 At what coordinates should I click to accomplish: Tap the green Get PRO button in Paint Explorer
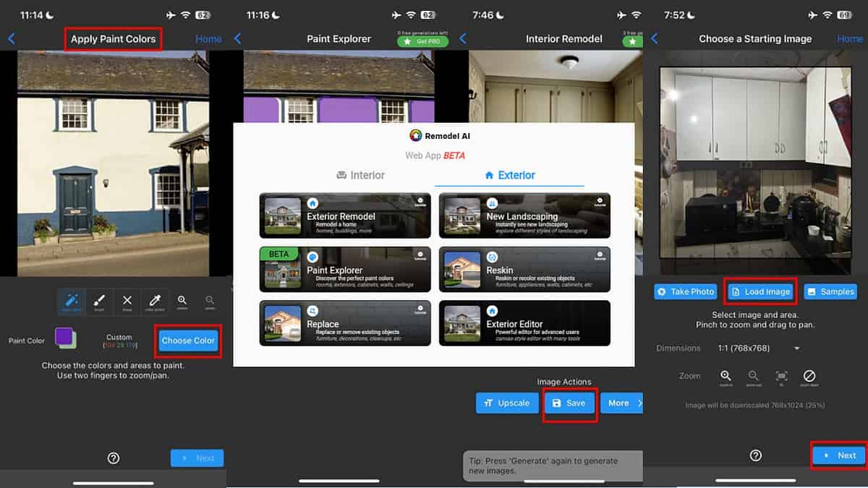[422, 42]
